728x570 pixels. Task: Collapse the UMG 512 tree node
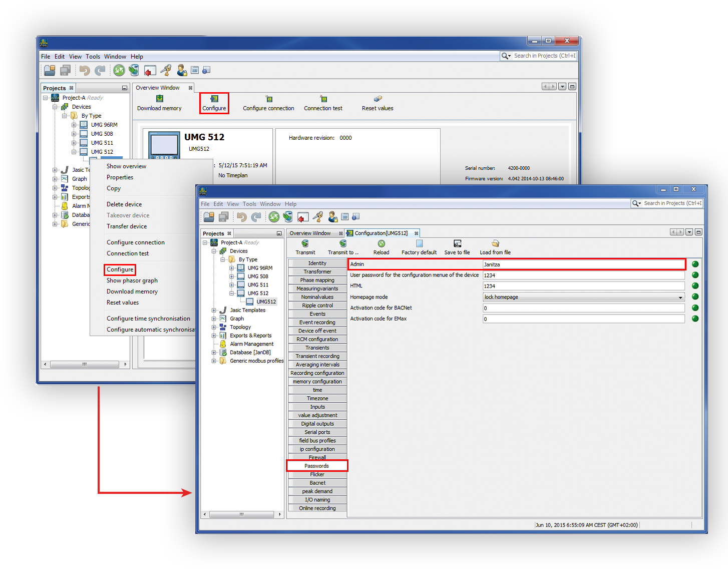232,294
